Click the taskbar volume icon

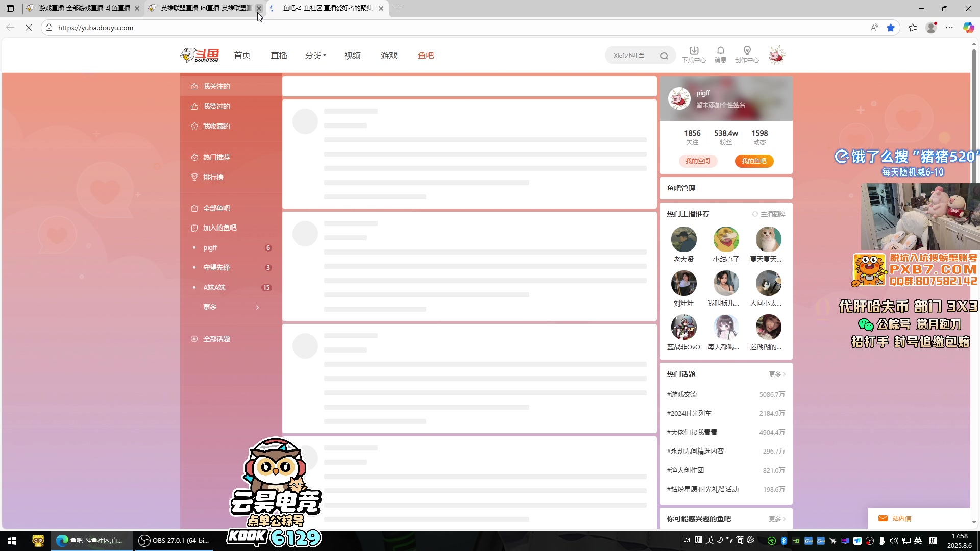[x=894, y=541]
